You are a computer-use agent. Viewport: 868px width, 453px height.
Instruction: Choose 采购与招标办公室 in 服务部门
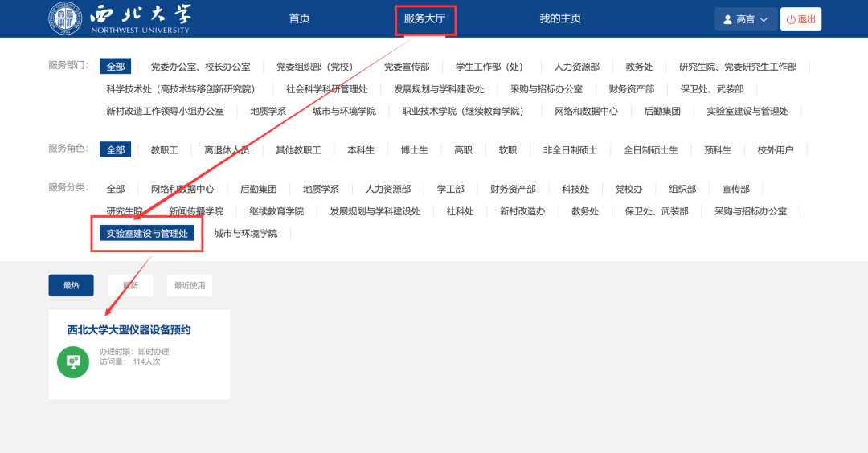point(547,89)
